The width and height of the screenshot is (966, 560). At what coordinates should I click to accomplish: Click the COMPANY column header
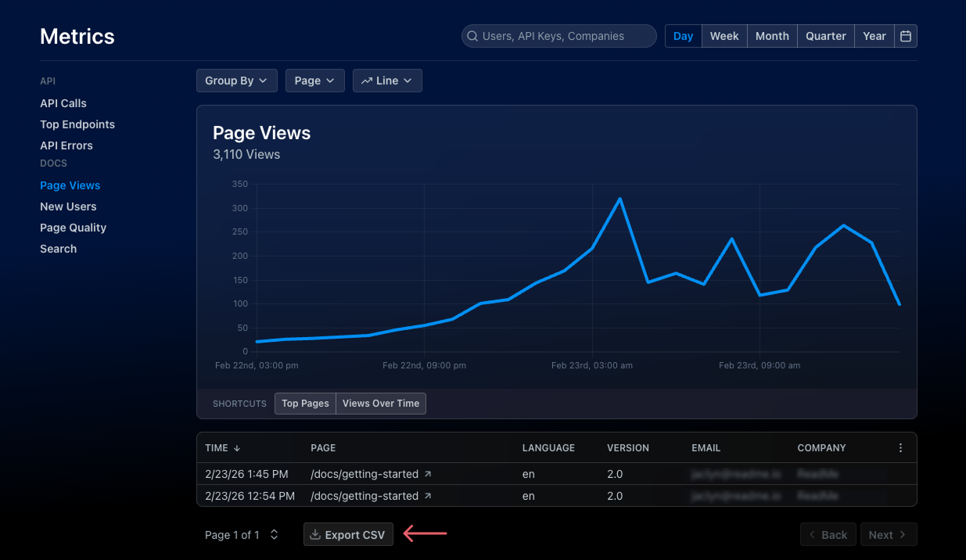pos(821,448)
